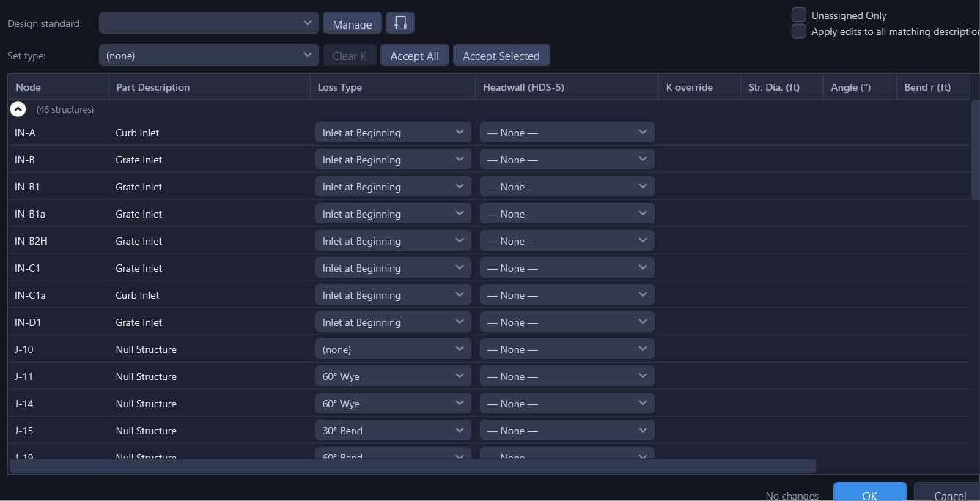
Task: Click the Str. Dia. (ft) column header
Action: (782, 87)
